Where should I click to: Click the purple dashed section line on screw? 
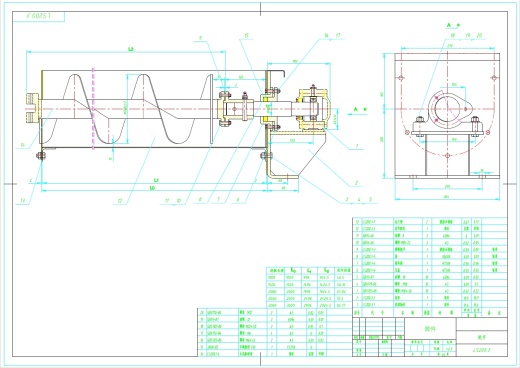[x=93, y=109]
